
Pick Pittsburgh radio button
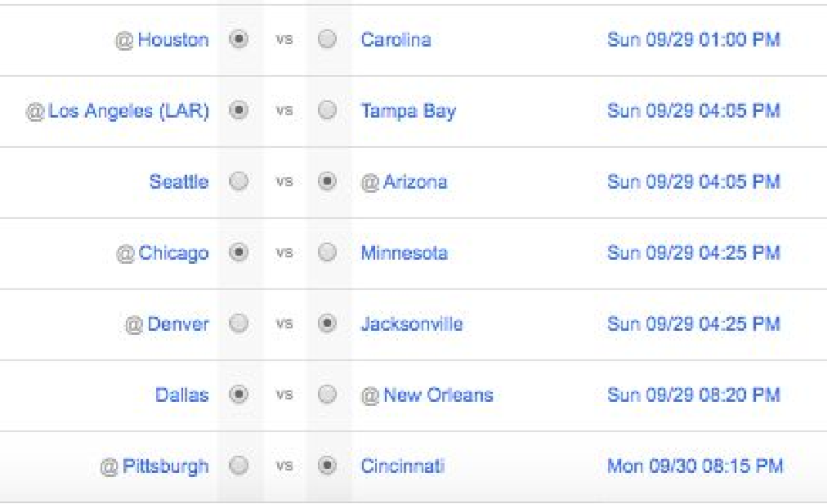[x=239, y=466]
